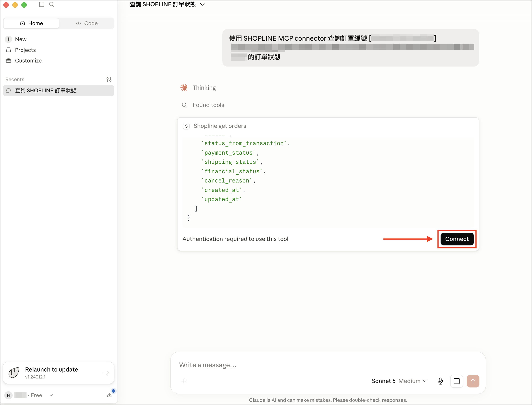Image resolution: width=532 pixels, height=405 pixels.
Task: Stop the response with the square button
Action: pyautogui.click(x=457, y=381)
